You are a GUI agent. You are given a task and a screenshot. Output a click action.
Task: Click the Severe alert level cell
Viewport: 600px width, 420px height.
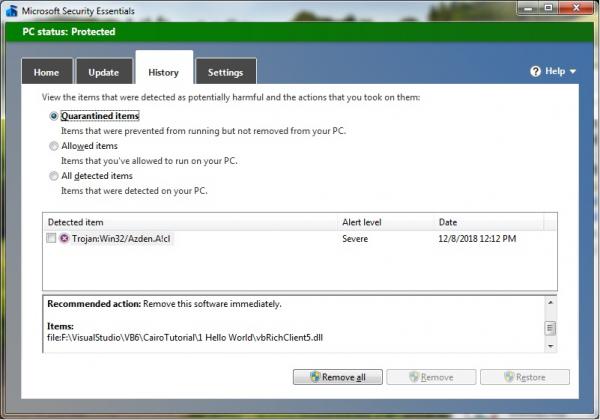pyautogui.click(x=355, y=239)
